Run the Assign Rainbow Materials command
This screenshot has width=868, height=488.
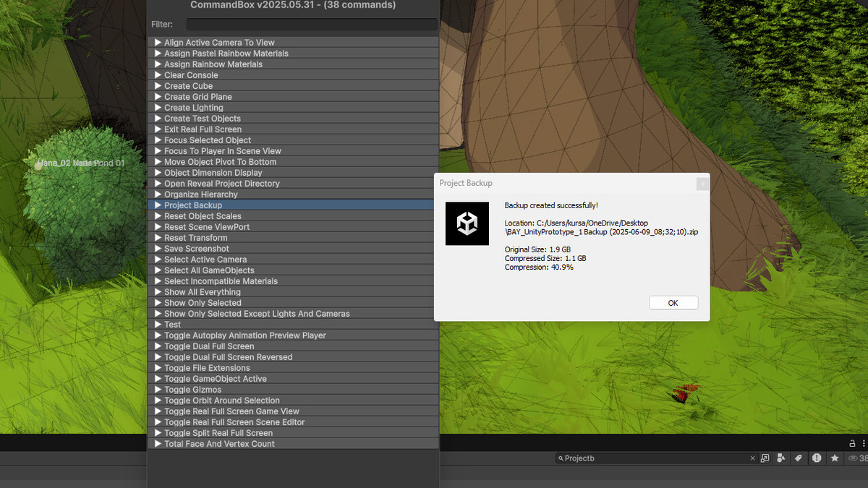point(293,64)
